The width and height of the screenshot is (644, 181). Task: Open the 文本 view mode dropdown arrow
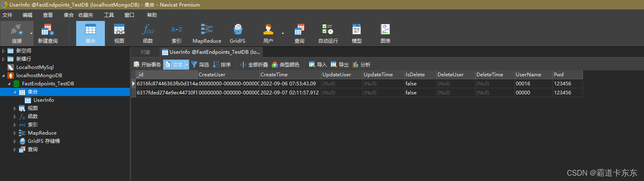(187, 64)
